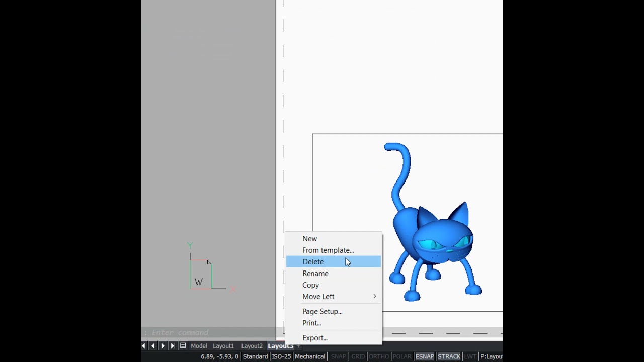Screen dimensions: 644x362
Task: Switch to Model tab
Action: [199, 346]
